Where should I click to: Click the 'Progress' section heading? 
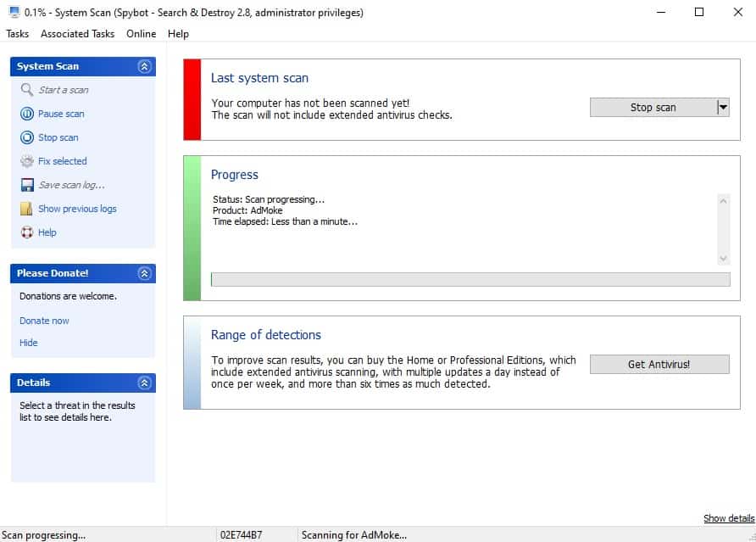coord(234,175)
